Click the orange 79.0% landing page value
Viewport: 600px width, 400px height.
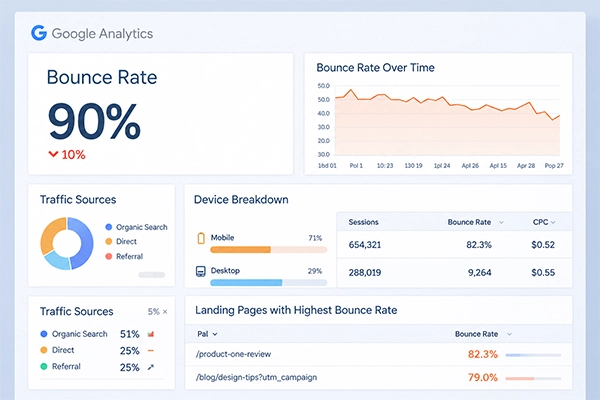point(483,378)
